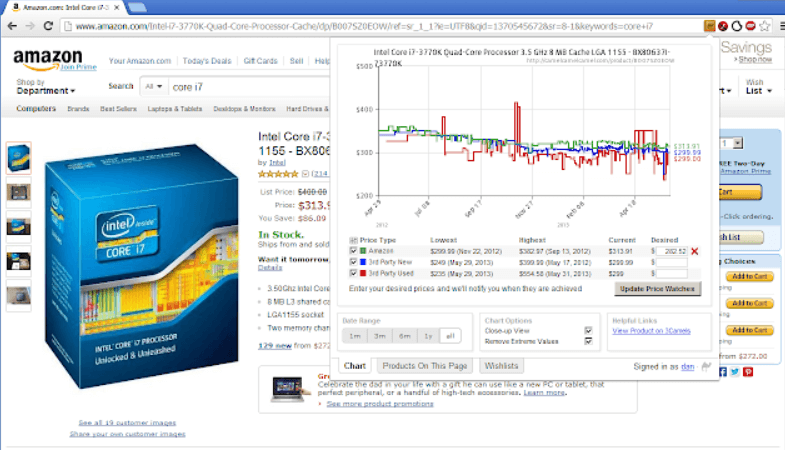The image size is (785, 450).
Task: Open the Computers menu item
Action: (36, 109)
